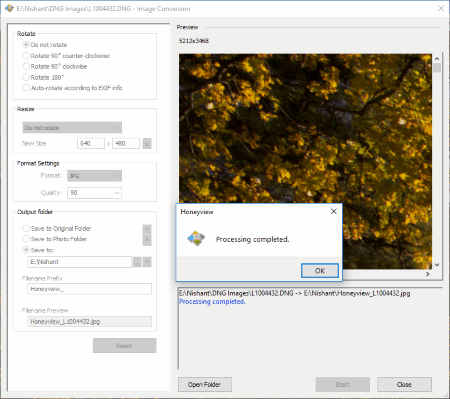Click the Reset button

pos(124,346)
